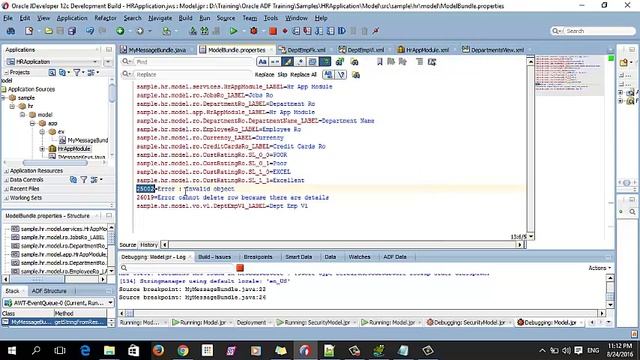
Task: Click the Windows Start button
Action: (x=12, y=350)
